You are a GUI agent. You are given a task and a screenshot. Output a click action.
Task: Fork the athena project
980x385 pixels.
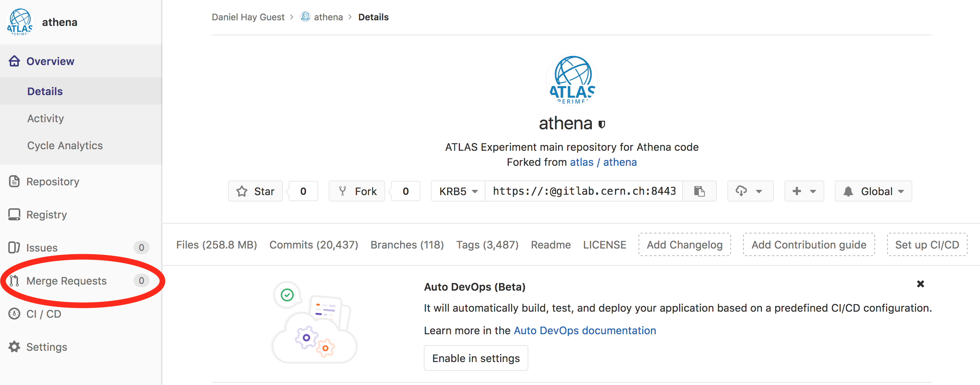pos(357,191)
